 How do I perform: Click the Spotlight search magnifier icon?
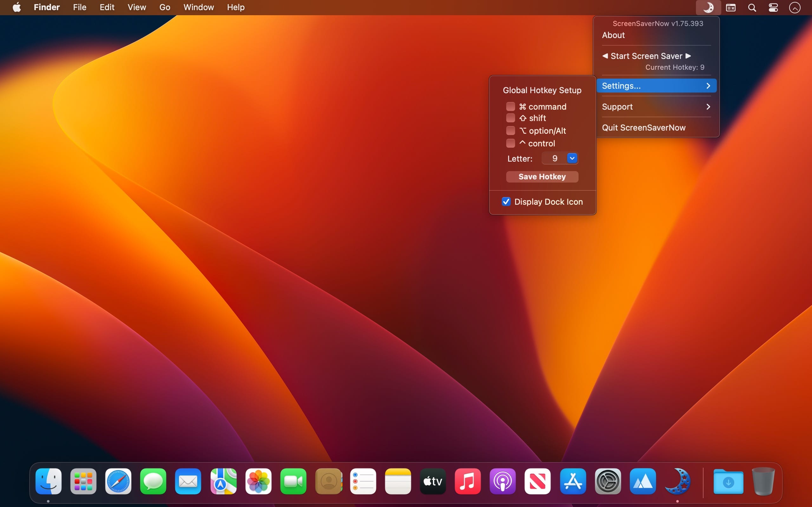tap(752, 7)
